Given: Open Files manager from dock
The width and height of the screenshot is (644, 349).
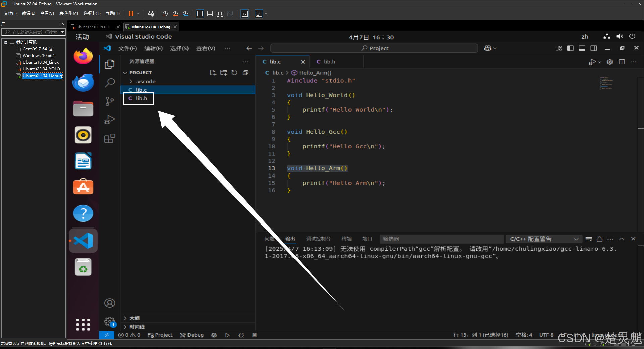Looking at the screenshot, I should (x=83, y=109).
